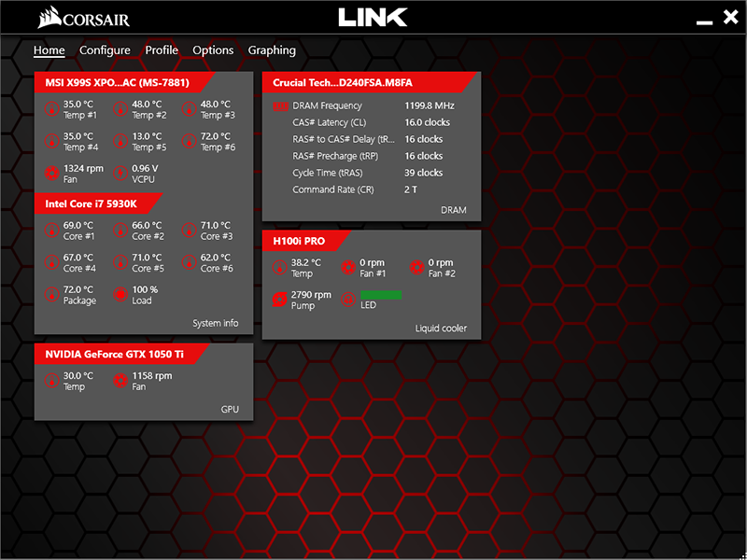Click the DRAM Frequency memory icon

coord(281,106)
